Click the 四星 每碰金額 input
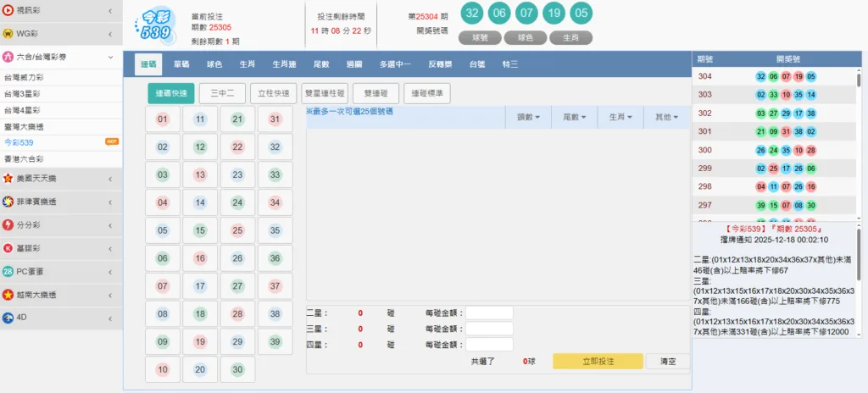This screenshot has height=393, width=868. coord(489,345)
